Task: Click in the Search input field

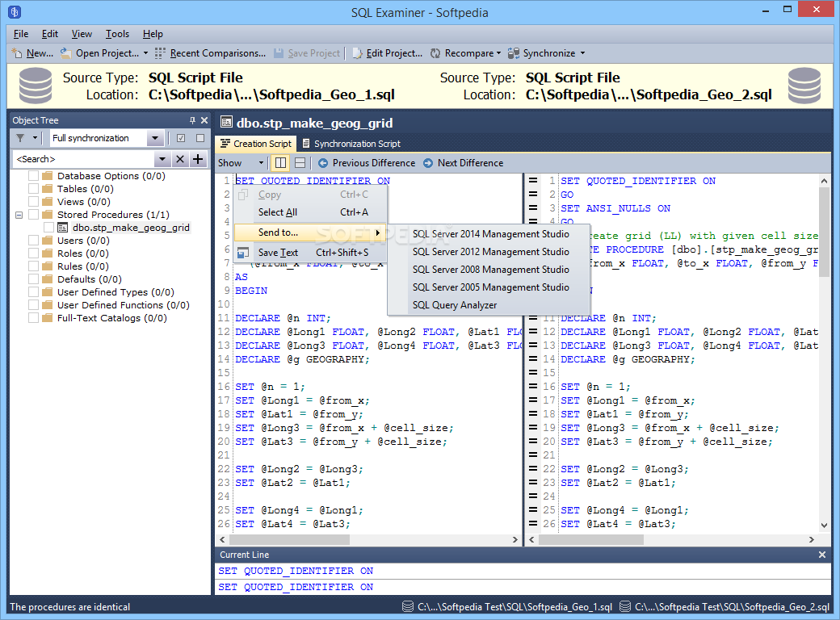Action: pyautogui.click(x=84, y=159)
